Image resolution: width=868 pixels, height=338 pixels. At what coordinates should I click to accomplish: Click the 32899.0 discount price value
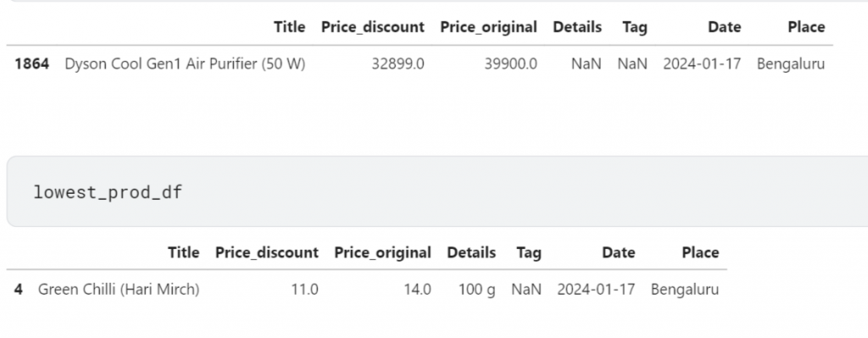398,64
